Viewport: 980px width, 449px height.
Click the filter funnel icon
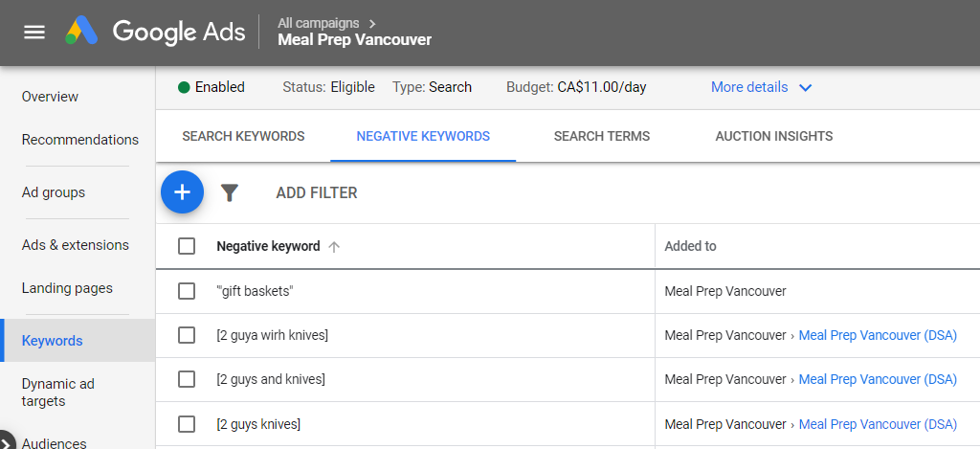(229, 193)
